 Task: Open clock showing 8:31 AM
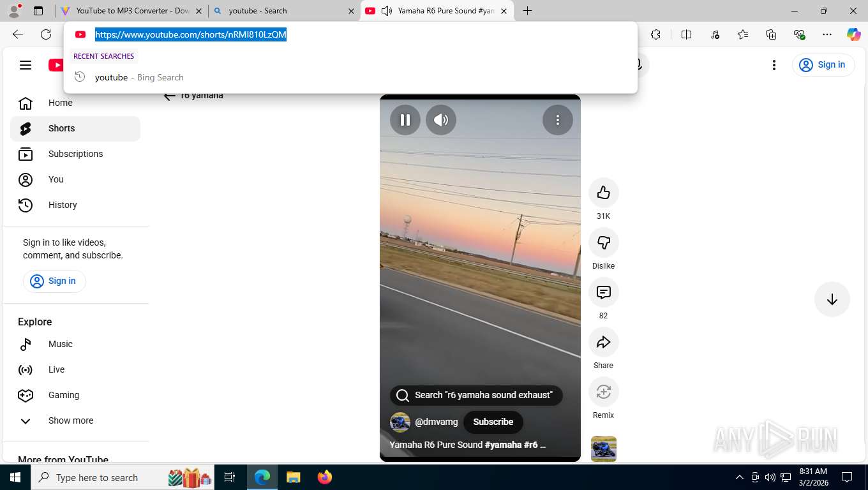(x=813, y=477)
